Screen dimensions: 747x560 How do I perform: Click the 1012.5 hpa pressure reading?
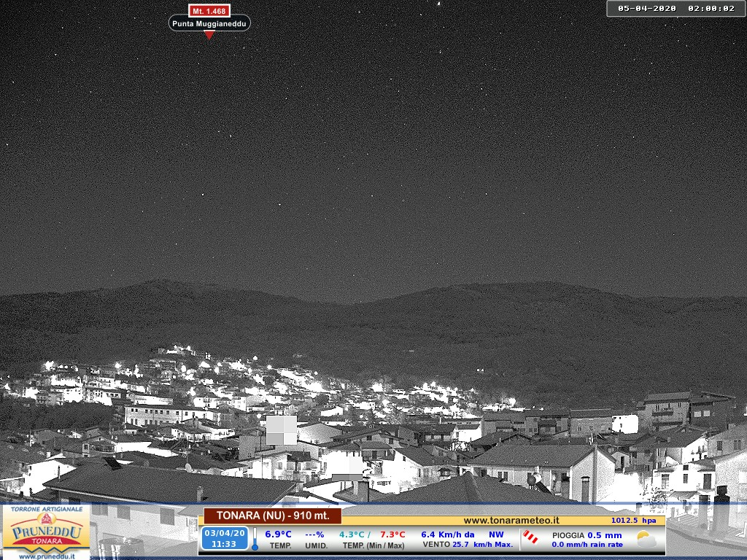[x=634, y=521]
